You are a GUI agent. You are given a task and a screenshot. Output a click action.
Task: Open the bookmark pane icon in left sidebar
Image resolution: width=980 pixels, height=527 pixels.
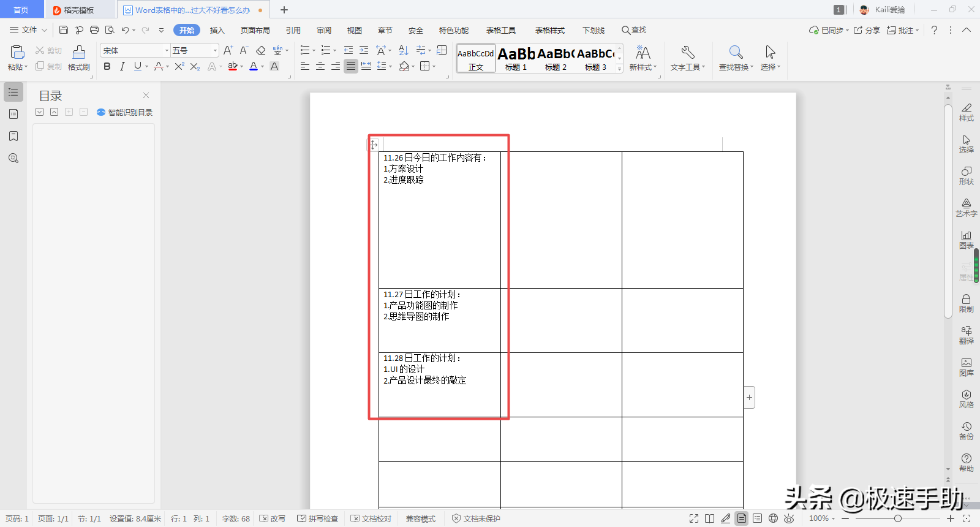coord(13,136)
